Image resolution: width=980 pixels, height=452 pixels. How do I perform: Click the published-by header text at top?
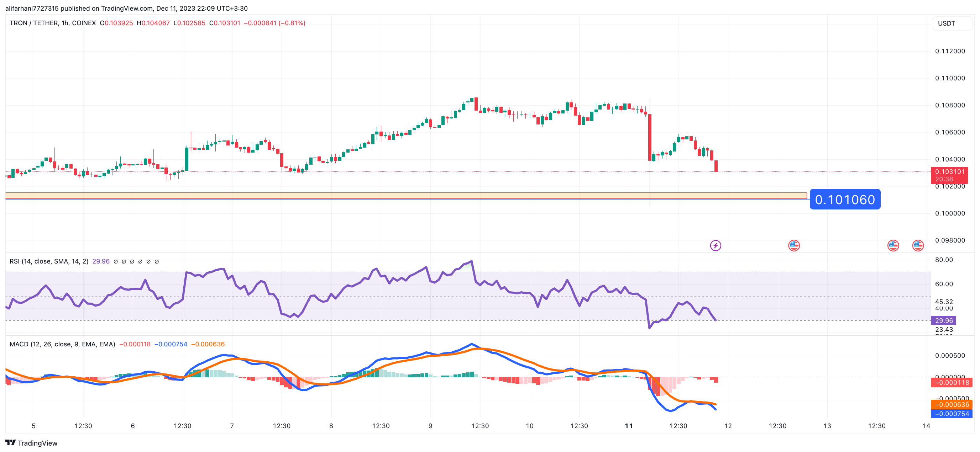click(126, 9)
